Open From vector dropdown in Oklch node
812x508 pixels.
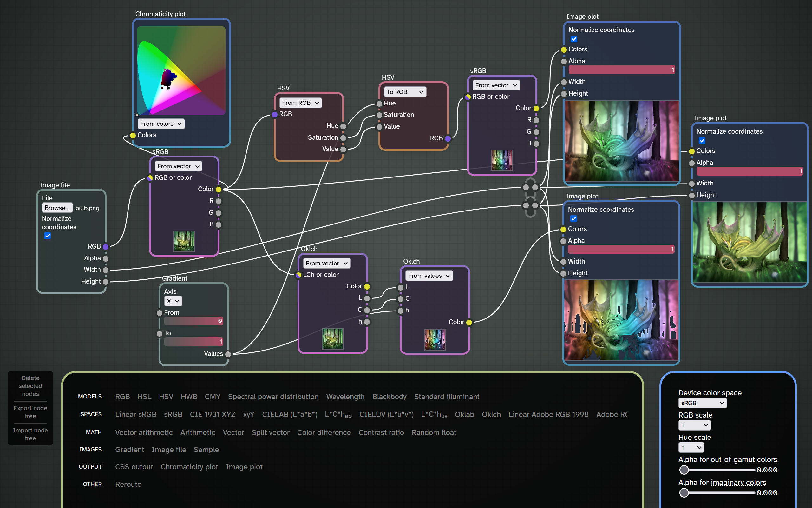click(x=327, y=264)
